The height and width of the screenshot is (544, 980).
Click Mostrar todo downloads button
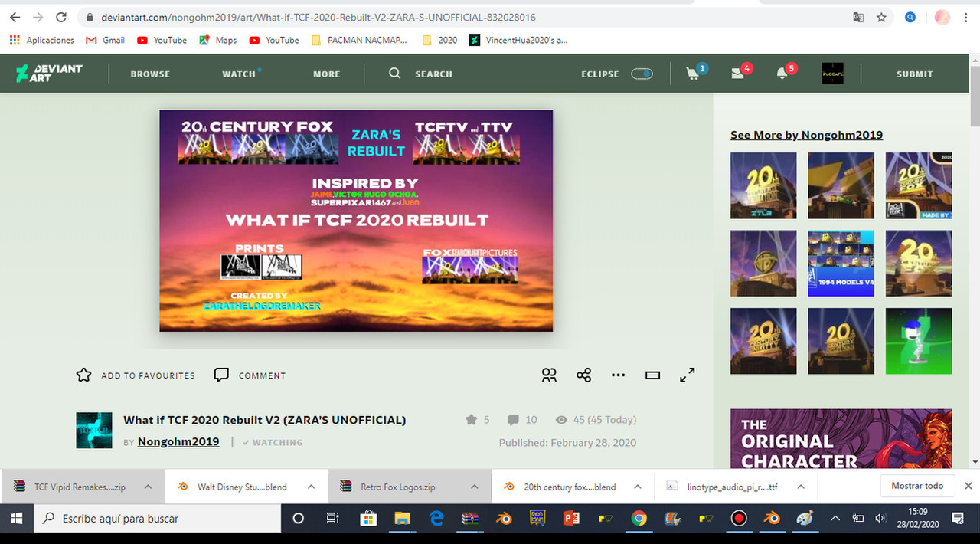[x=917, y=486]
